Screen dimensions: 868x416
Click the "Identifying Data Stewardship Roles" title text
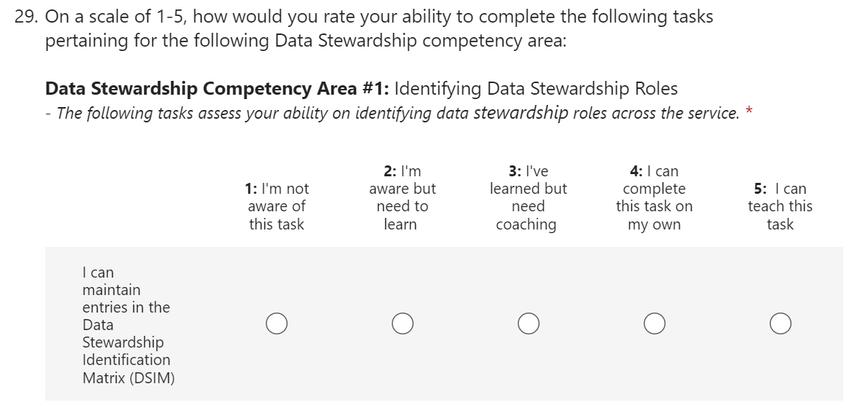(536, 89)
